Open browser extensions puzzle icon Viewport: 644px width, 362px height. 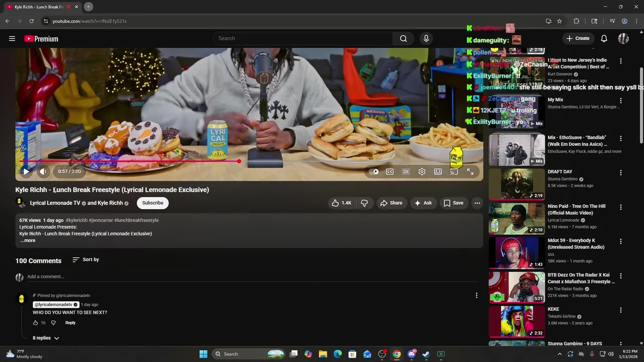tap(577, 21)
